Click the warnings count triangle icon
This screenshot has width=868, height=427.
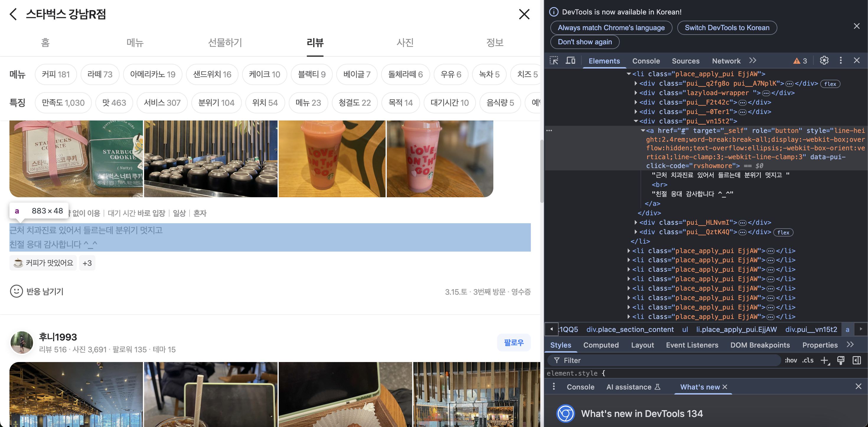[x=796, y=61]
